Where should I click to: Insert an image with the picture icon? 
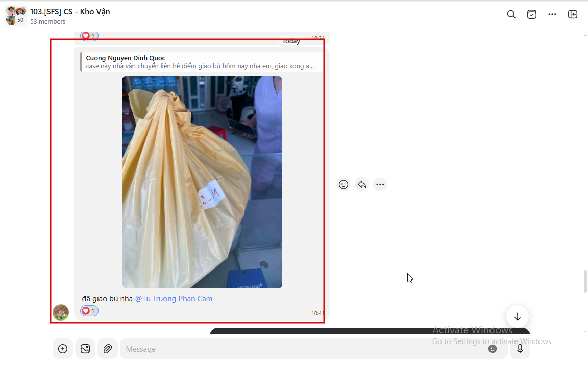85,349
